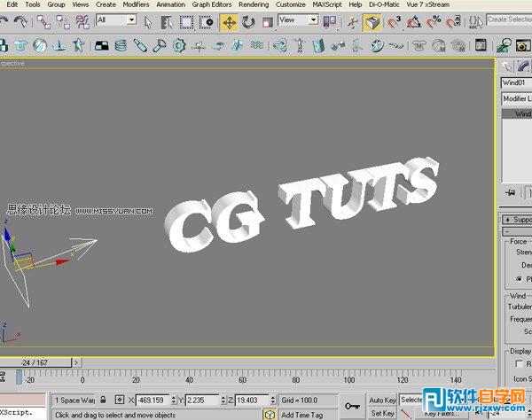Enable the Range Indicators checkbox under Display

519,363
